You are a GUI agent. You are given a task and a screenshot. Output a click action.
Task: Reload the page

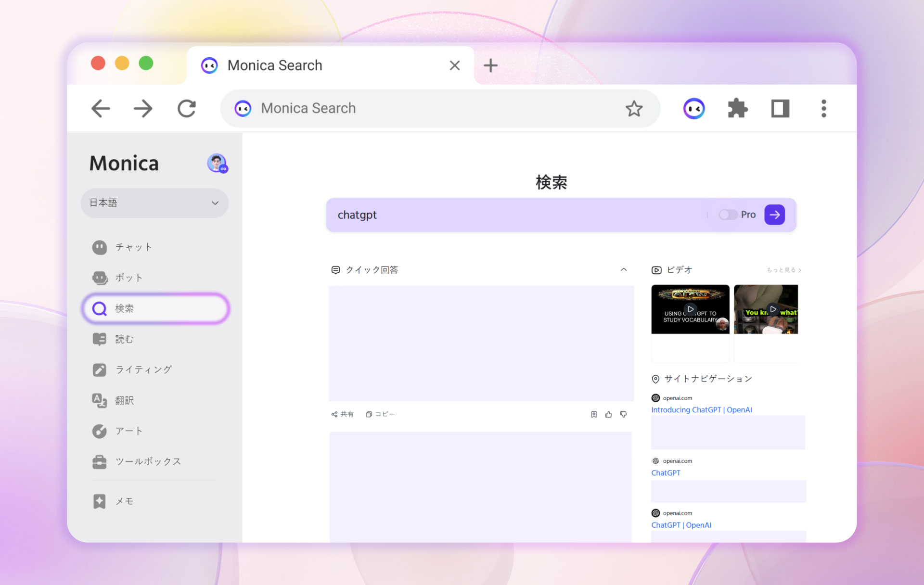(187, 109)
